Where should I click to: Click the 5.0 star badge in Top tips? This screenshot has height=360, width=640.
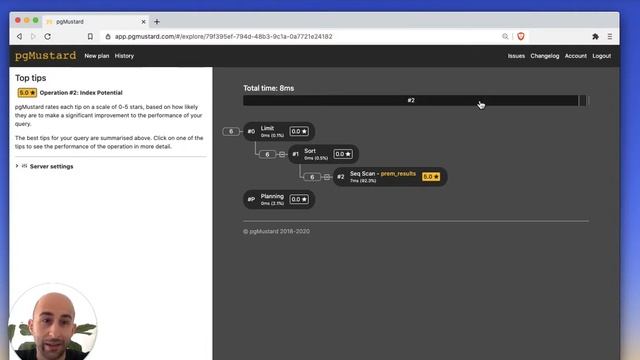tap(27, 93)
